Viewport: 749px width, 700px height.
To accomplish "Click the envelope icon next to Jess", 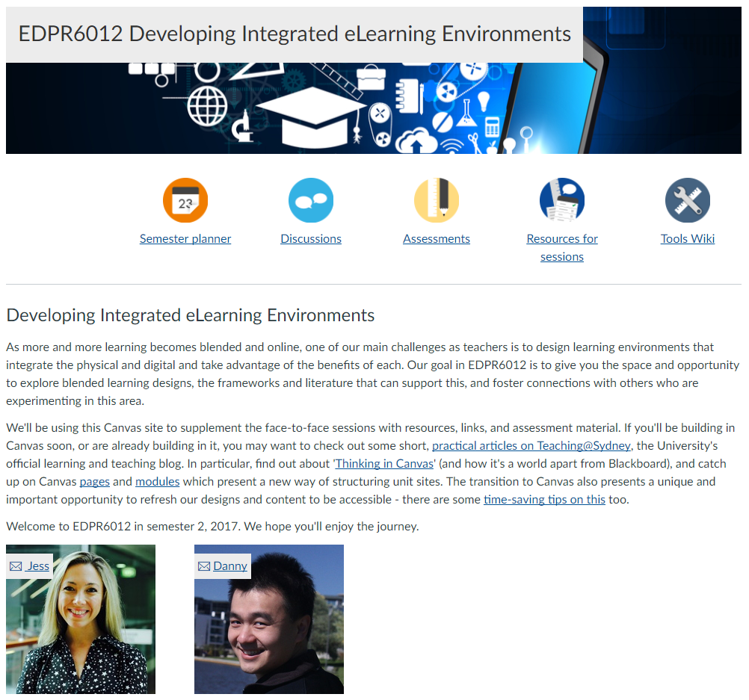I will 15,566.
